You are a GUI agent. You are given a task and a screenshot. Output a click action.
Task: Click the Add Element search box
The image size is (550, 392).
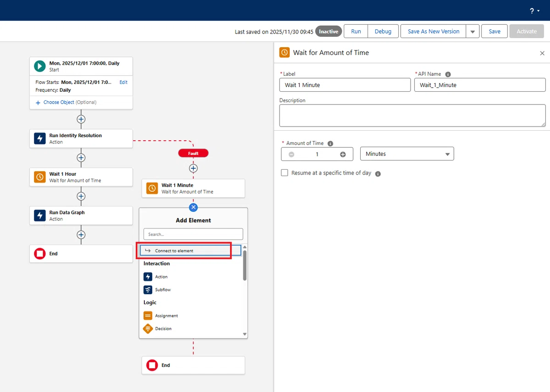coord(193,234)
